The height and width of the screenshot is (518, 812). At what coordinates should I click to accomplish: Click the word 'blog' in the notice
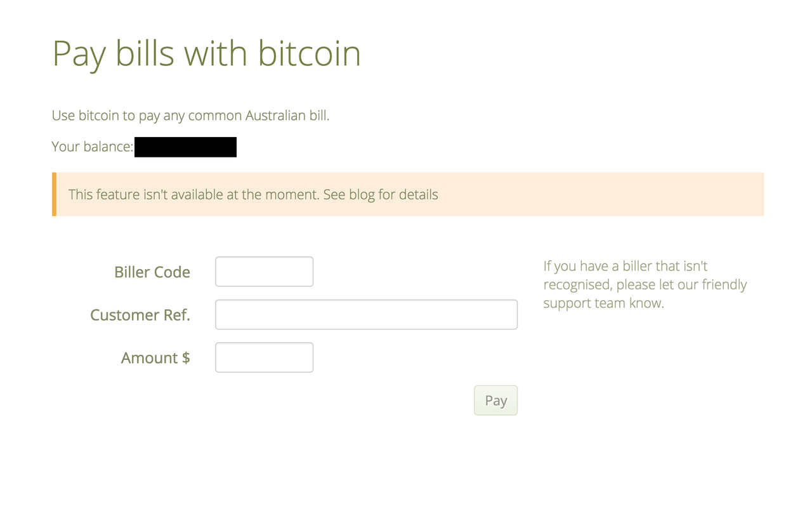pyautogui.click(x=362, y=195)
